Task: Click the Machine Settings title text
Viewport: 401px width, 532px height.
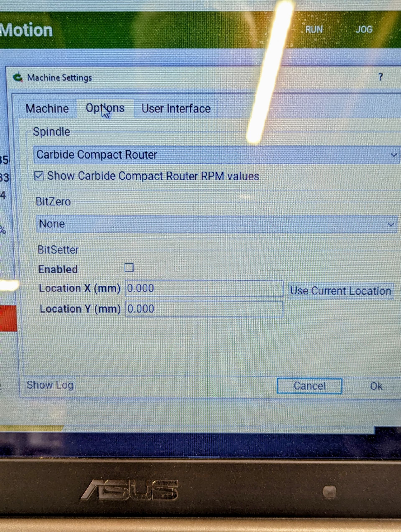Action: 60,78
